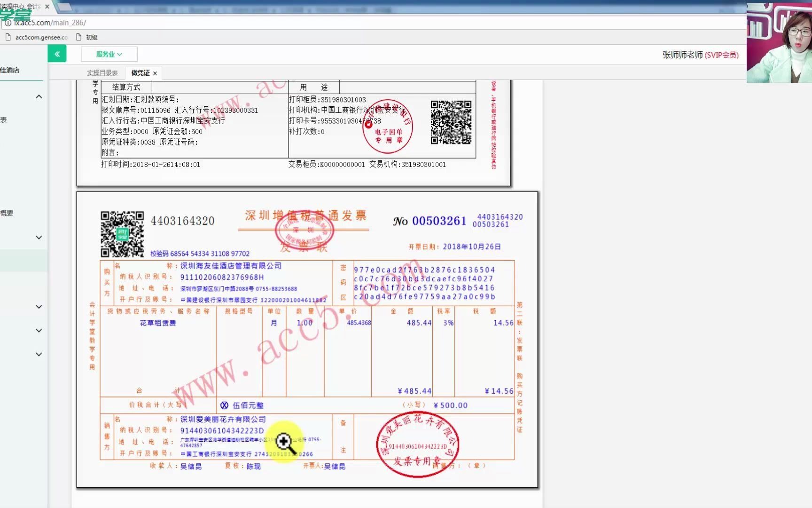Viewport: 812px width, 508px height.
Task: Click site info icon in address bar
Action: (x=7, y=23)
